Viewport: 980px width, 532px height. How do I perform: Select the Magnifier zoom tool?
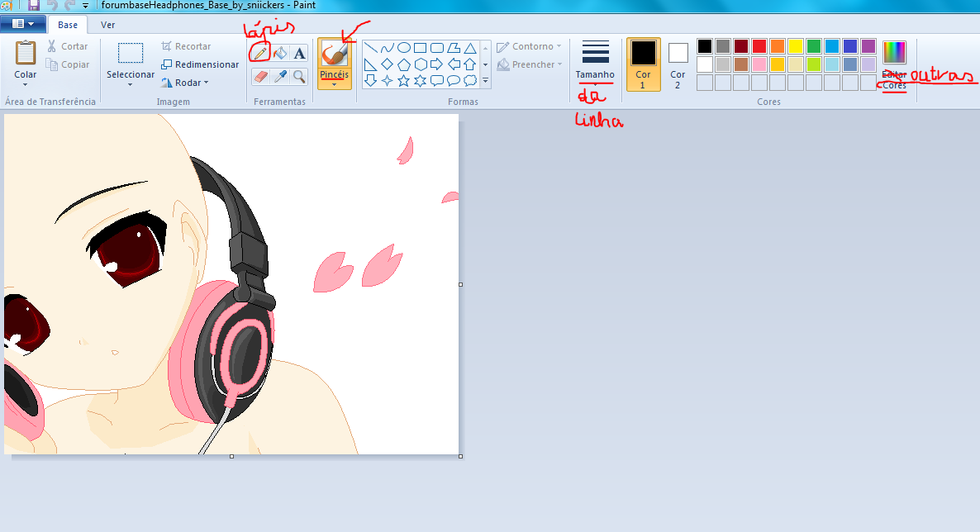click(x=300, y=76)
